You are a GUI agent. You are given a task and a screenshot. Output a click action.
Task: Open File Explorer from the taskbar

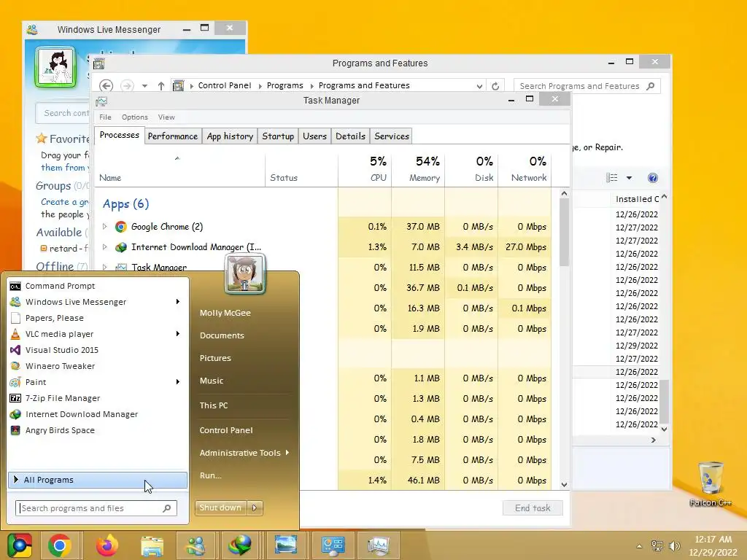click(x=152, y=545)
